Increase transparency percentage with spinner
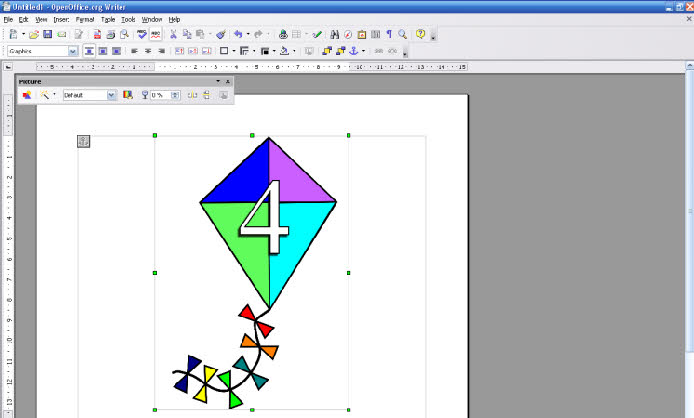This screenshot has width=694, height=418. (176, 93)
